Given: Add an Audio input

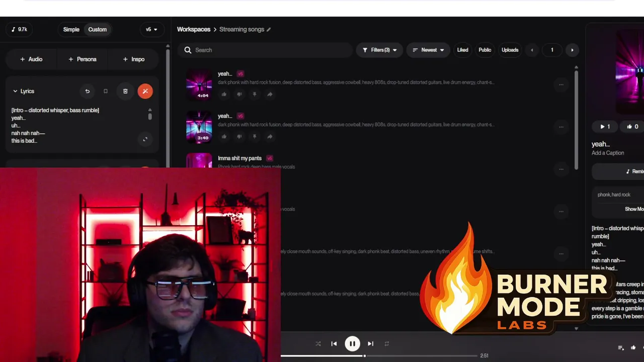Looking at the screenshot, I should (31, 59).
